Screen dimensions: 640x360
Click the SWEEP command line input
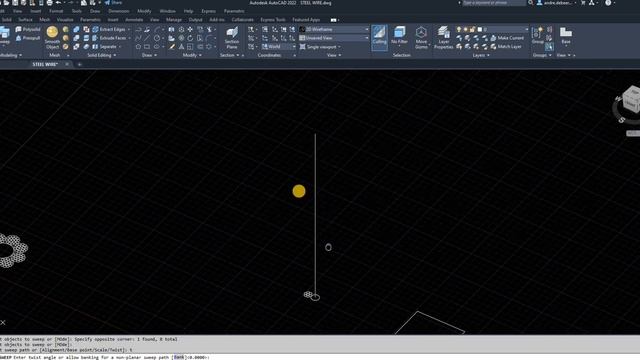[320, 357]
